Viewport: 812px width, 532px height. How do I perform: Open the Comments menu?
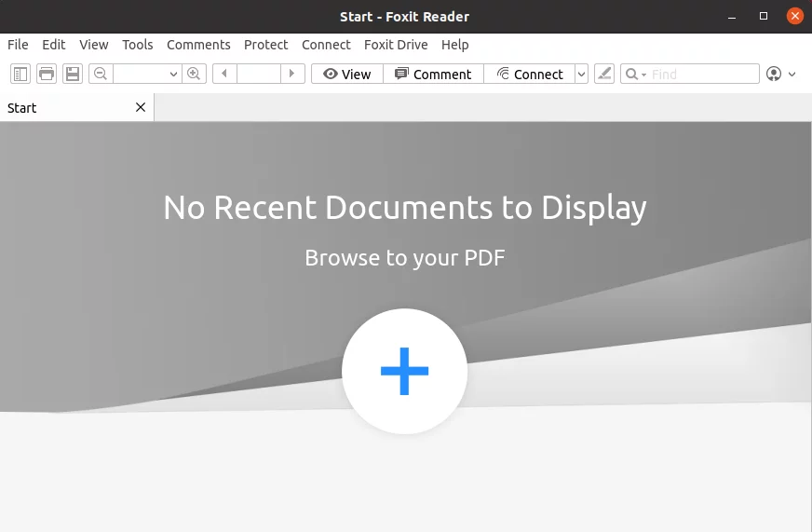coord(198,45)
